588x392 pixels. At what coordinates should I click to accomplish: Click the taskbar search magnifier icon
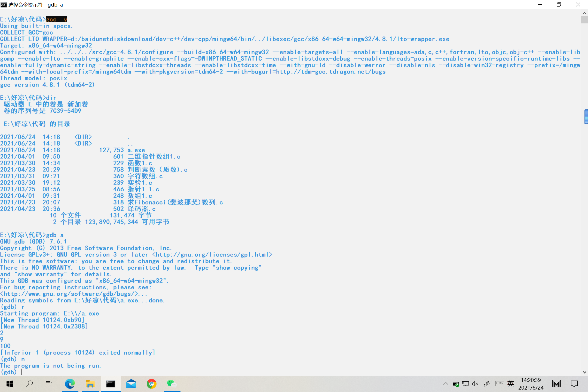point(29,384)
